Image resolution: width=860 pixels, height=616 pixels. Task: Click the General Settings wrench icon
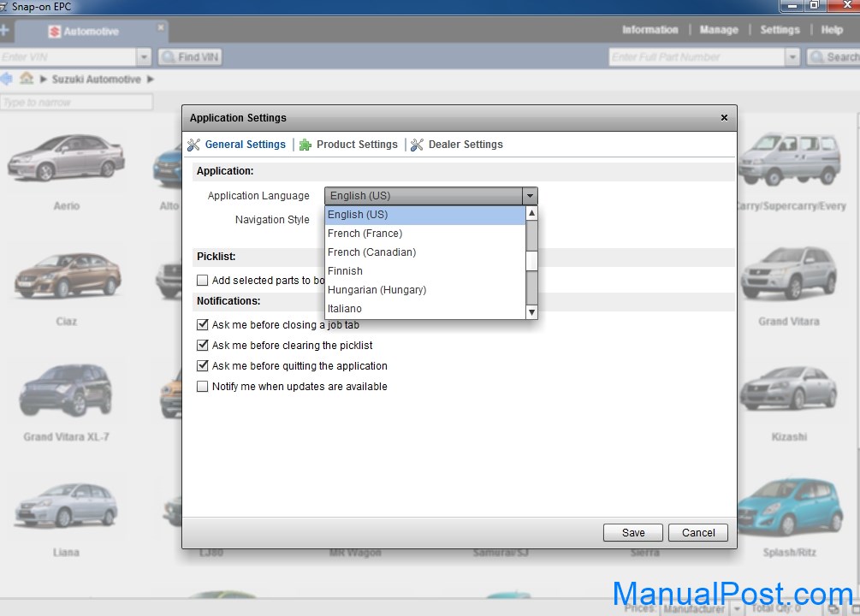pos(193,145)
